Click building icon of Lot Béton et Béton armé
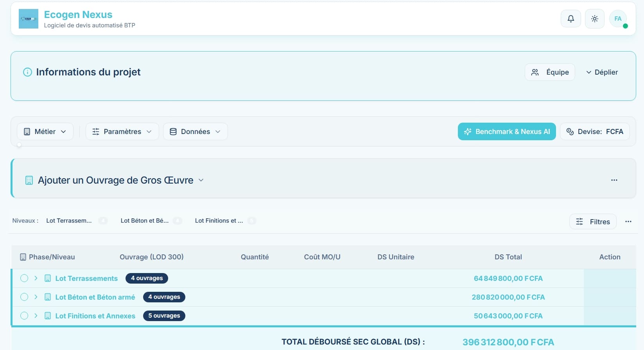The height and width of the screenshot is (350, 644). (x=48, y=297)
